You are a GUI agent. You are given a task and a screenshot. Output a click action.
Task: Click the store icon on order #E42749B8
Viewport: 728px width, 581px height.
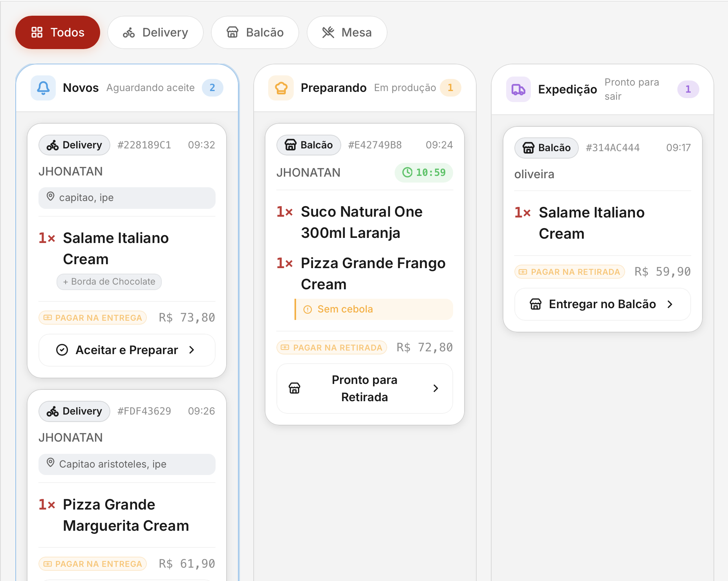pos(291,145)
